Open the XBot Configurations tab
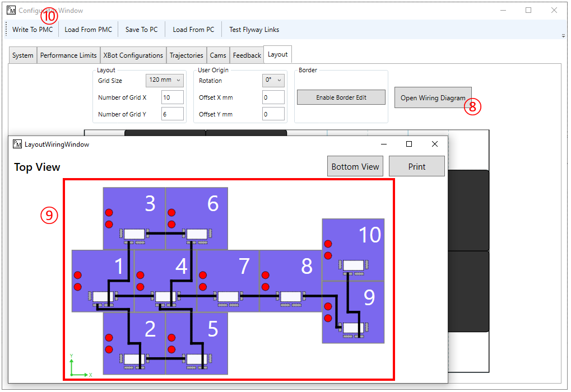Viewport: 571px width, 392px height. point(132,55)
